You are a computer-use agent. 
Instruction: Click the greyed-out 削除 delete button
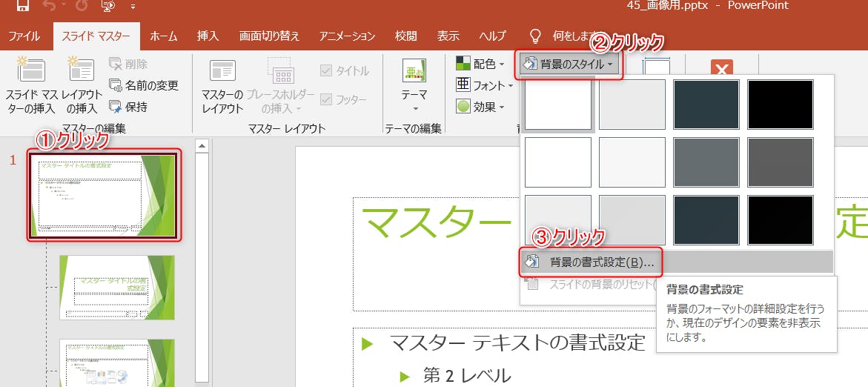tap(128, 64)
